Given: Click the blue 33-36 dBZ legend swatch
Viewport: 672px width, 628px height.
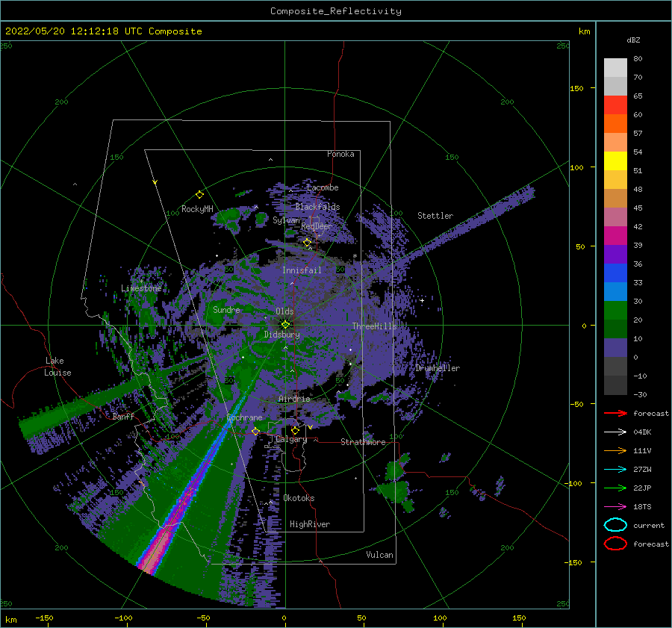Looking at the screenshot, I should (x=615, y=273).
